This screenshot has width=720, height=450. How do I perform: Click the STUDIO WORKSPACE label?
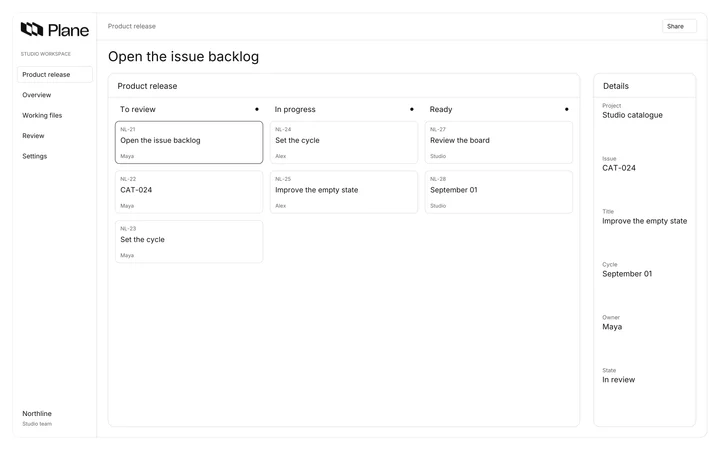pos(45,54)
